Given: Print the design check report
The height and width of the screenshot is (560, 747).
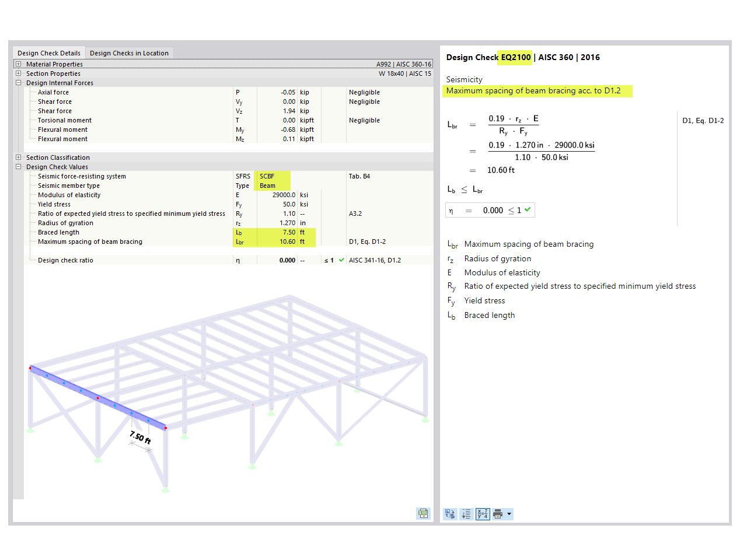Looking at the screenshot, I should [497, 513].
